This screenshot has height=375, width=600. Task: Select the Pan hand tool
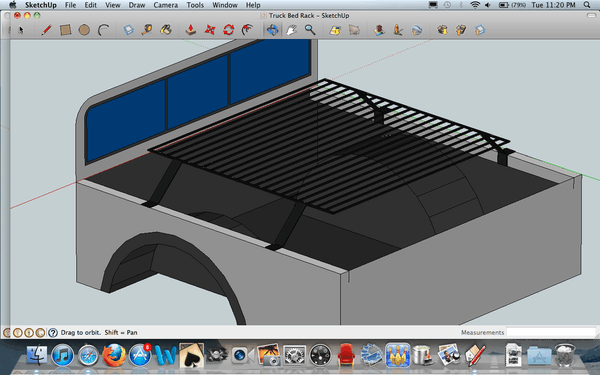click(292, 30)
